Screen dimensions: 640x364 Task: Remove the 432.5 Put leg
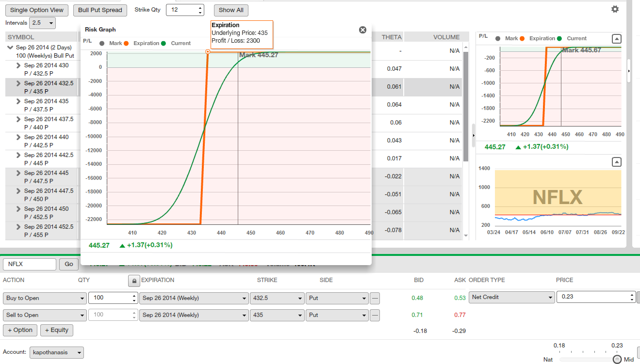374,298
